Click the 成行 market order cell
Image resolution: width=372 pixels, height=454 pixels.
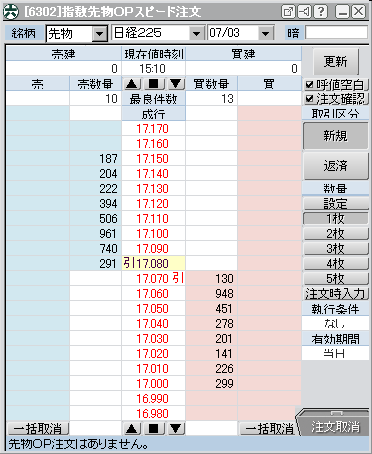click(153, 114)
